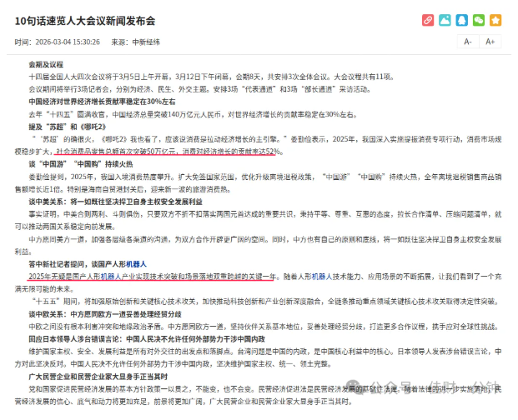Click the article title 10句话速览人大会议新闻发布会
Viewport: 518px width, 420px height.
pyautogui.click(x=85, y=21)
